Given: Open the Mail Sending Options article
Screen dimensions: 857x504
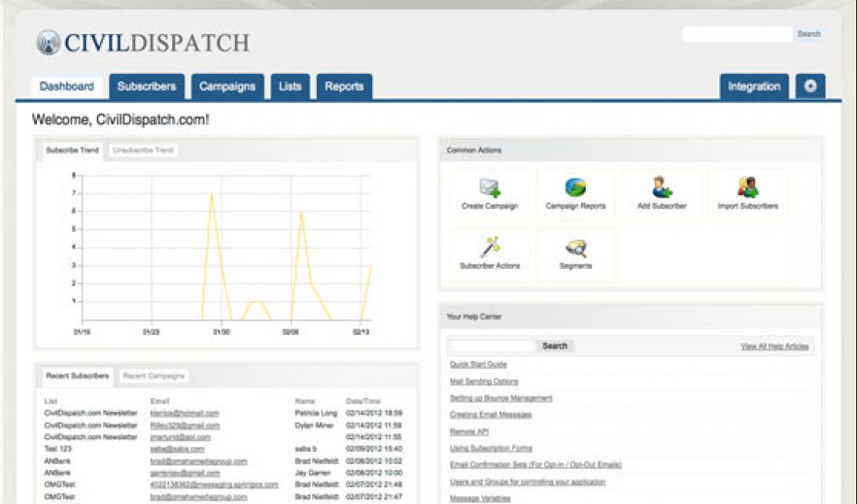Looking at the screenshot, I should click(484, 381).
